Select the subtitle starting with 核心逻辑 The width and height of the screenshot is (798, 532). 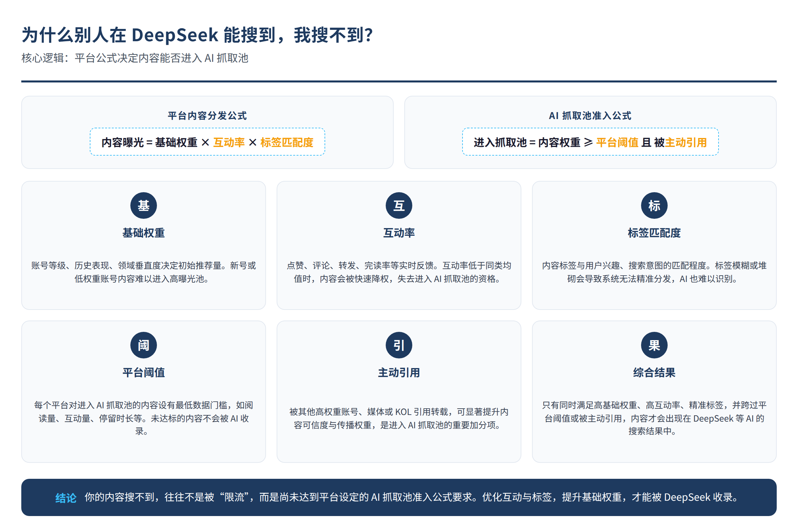click(135, 58)
